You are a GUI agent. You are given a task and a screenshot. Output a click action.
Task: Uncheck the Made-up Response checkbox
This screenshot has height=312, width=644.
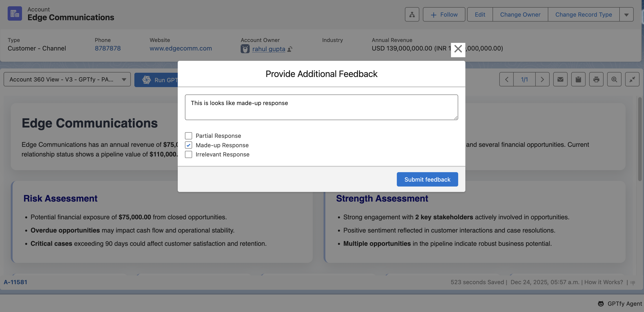[x=189, y=145]
